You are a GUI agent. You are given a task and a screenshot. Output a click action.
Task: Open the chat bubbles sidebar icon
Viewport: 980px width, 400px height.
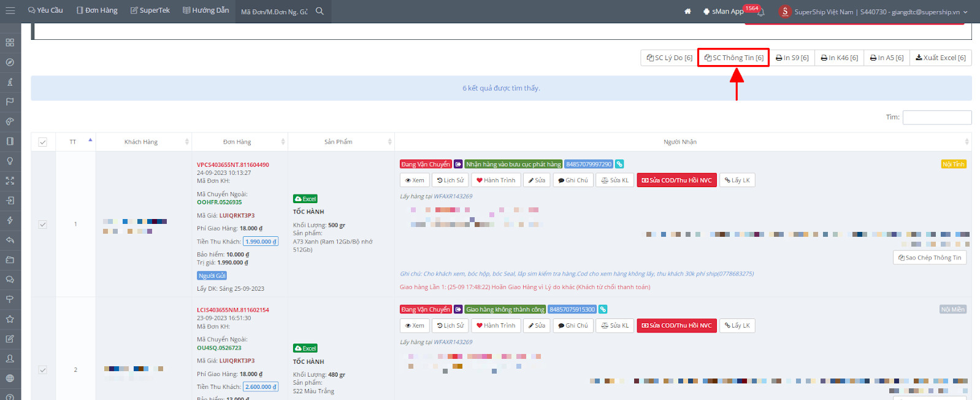10,279
